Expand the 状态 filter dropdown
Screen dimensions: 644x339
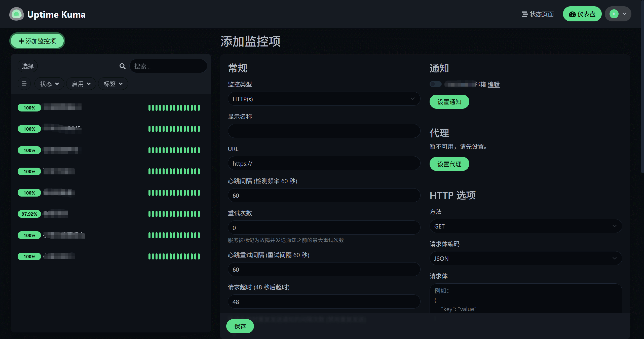49,84
